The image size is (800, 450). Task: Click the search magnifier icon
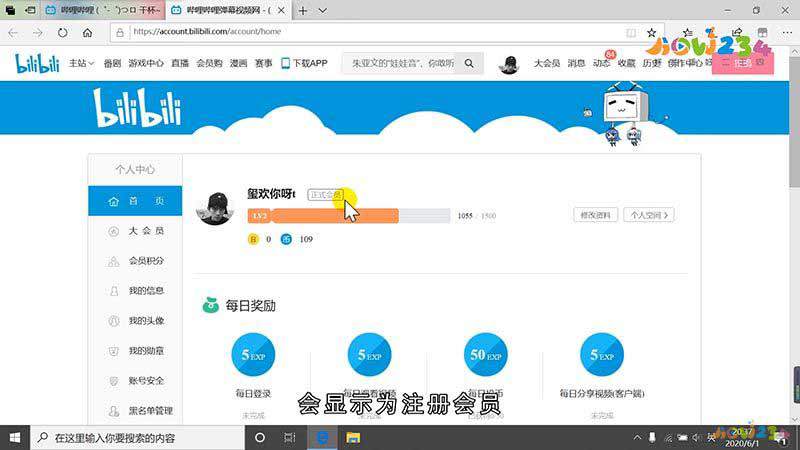point(469,63)
